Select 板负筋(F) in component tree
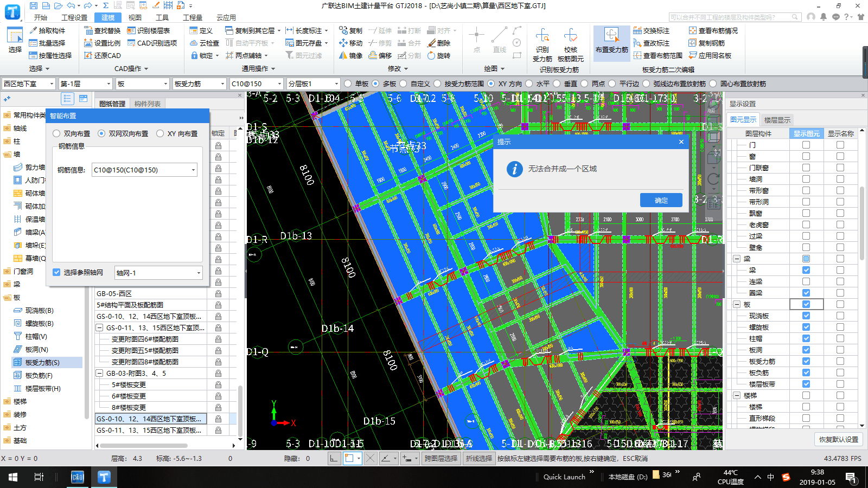868x488 pixels. [39, 375]
